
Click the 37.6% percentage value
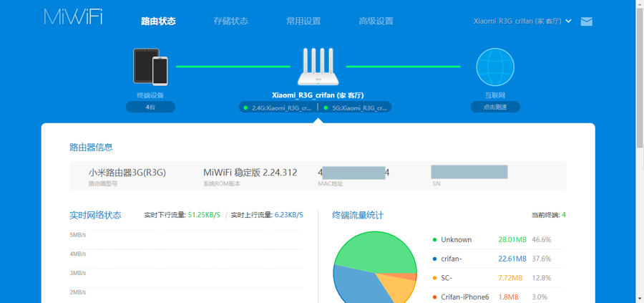click(x=542, y=259)
